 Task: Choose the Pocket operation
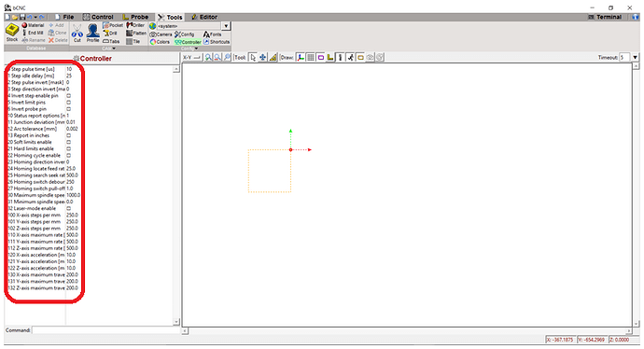[113, 25]
